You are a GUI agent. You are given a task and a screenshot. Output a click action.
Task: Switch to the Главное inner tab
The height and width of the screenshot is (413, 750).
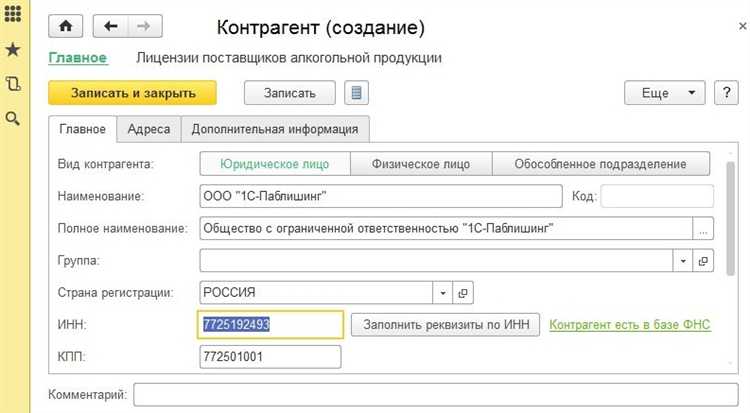82,129
